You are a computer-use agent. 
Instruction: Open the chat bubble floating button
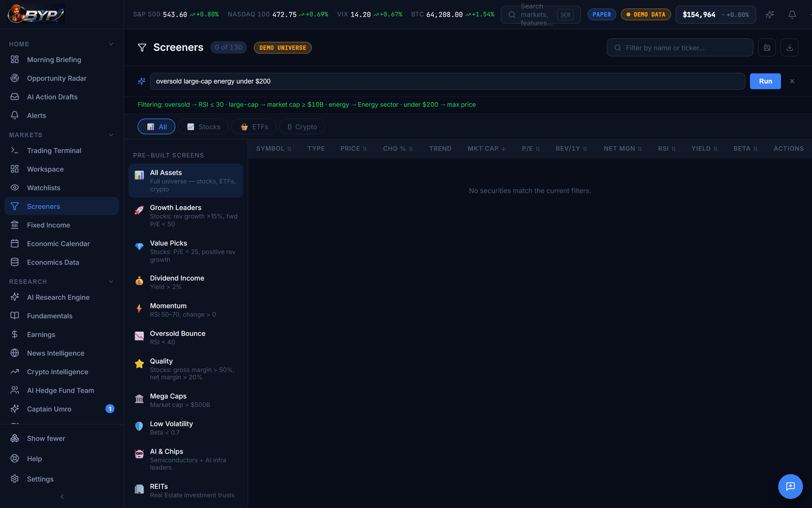click(x=790, y=486)
